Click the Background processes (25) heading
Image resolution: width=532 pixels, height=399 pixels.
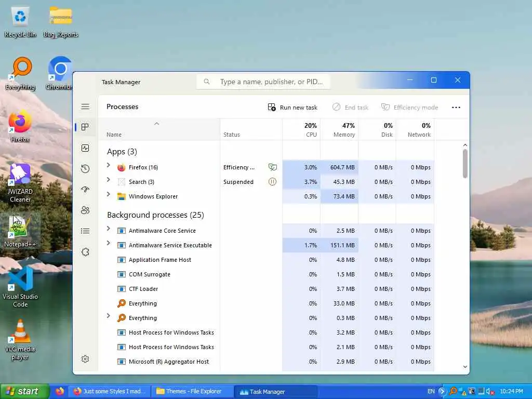155,215
